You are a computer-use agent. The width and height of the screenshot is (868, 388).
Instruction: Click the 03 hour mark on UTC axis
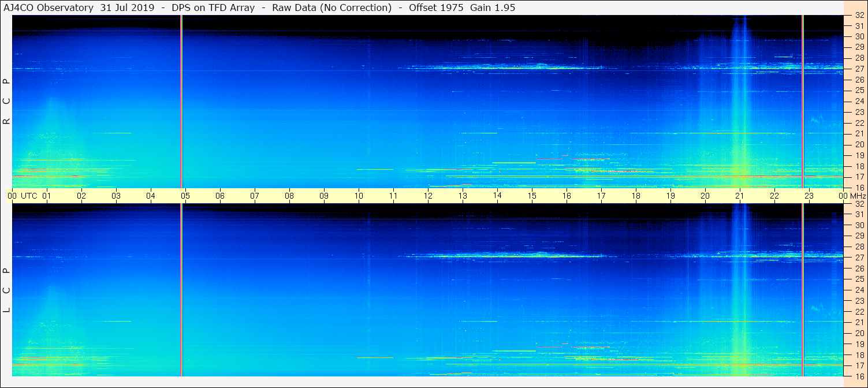click(116, 196)
